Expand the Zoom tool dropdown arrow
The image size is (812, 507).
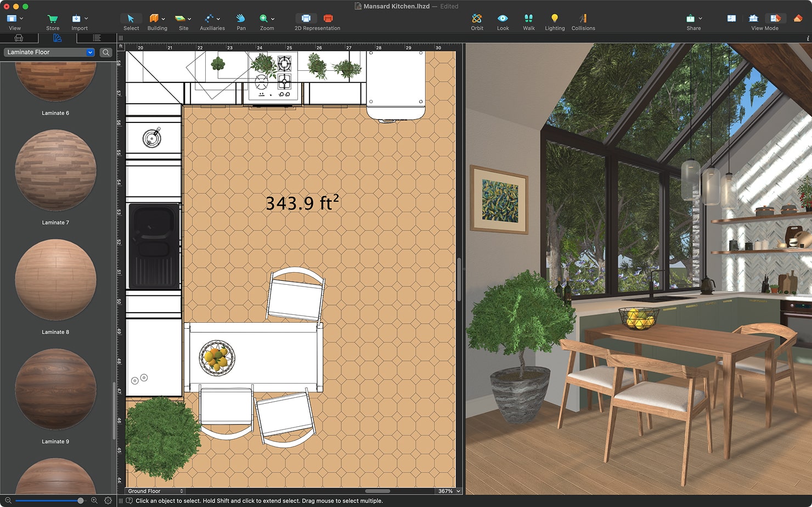(273, 19)
